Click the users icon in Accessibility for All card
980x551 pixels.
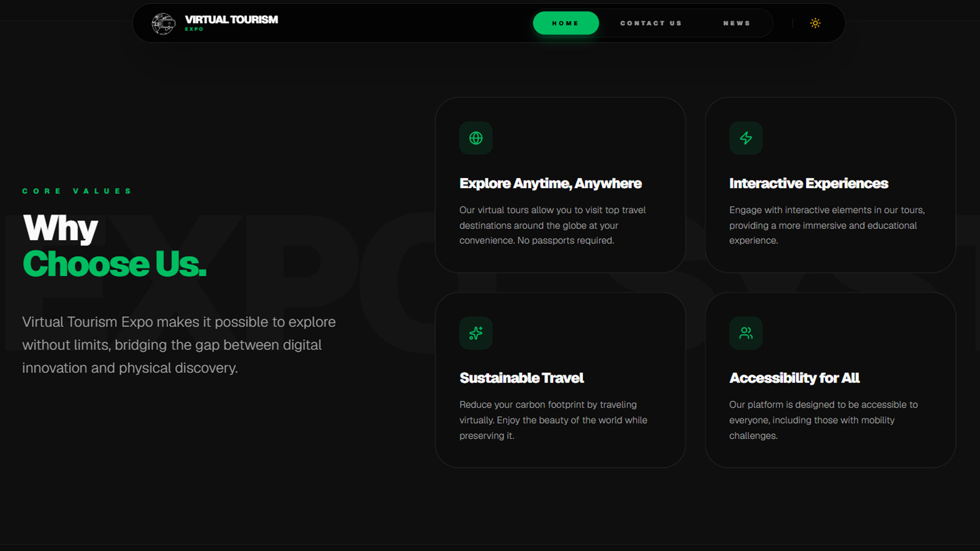point(746,333)
